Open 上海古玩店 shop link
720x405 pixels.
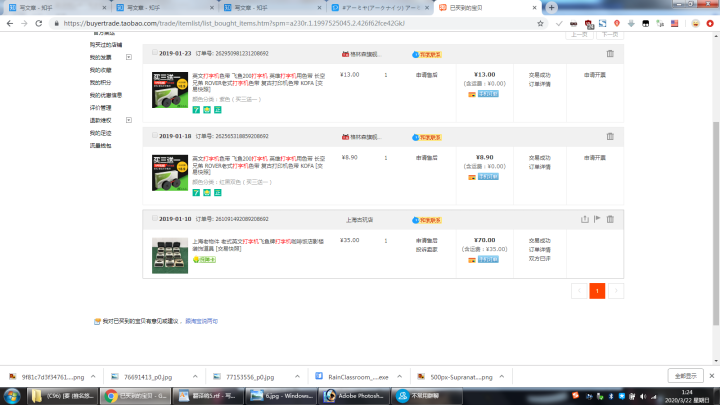point(359,220)
